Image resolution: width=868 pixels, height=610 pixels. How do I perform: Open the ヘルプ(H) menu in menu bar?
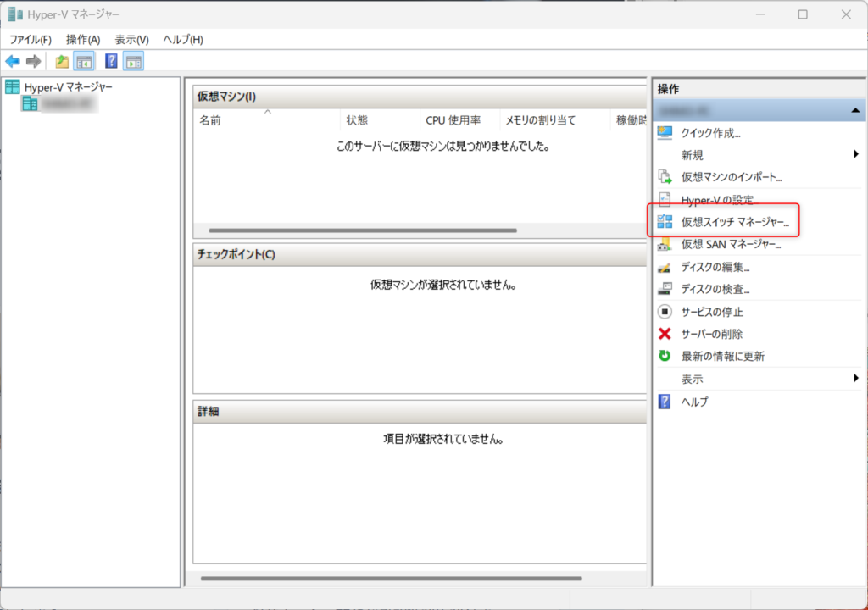183,40
